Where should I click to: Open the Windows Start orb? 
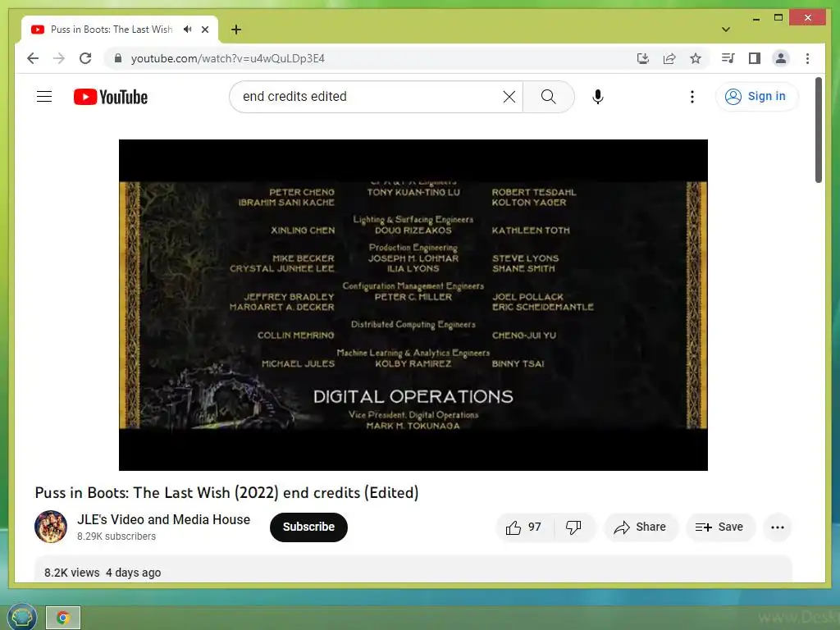[22, 617]
